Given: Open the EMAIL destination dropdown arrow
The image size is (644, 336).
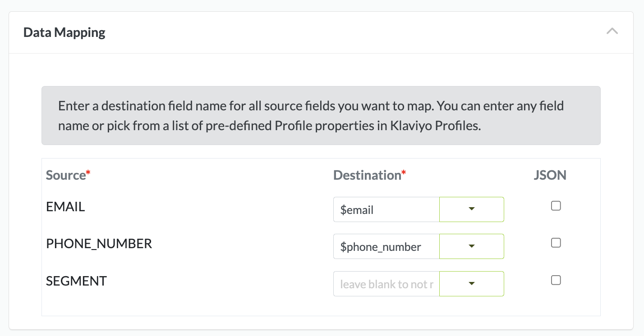Looking at the screenshot, I should coord(472,209).
